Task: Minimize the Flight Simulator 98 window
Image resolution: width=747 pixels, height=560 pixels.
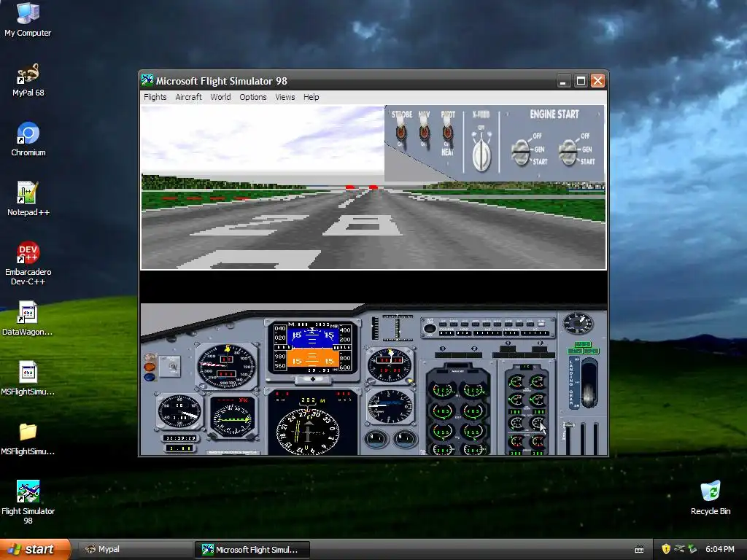Action: pyautogui.click(x=564, y=81)
